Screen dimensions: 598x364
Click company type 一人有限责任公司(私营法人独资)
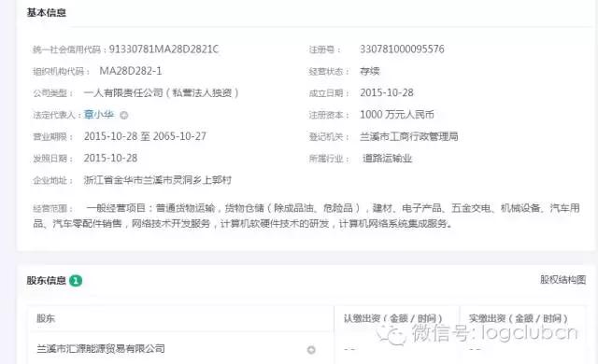[x=161, y=93]
